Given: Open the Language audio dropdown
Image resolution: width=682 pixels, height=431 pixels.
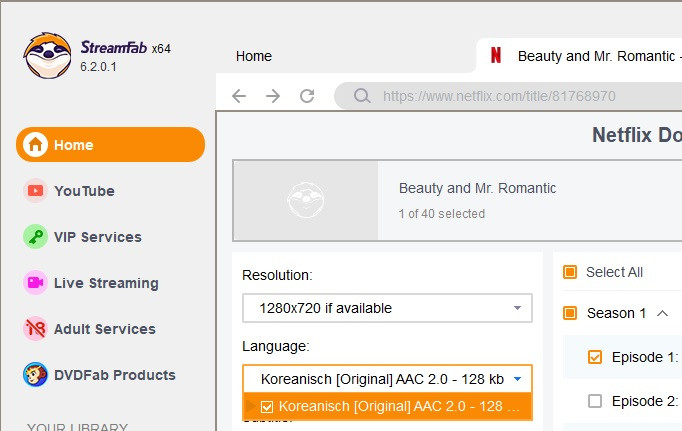Looking at the screenshot, I should [x=387, y=379].
